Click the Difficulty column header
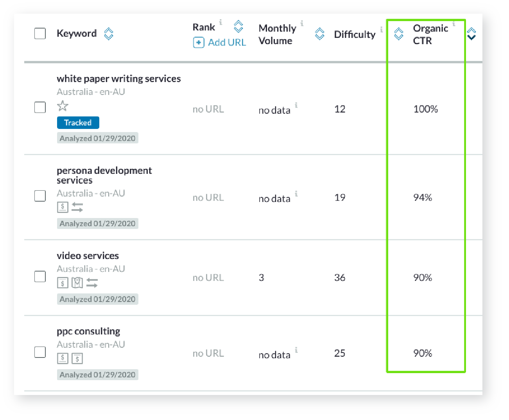This screenshot has width=509, height=420. [x=354, y=34]
